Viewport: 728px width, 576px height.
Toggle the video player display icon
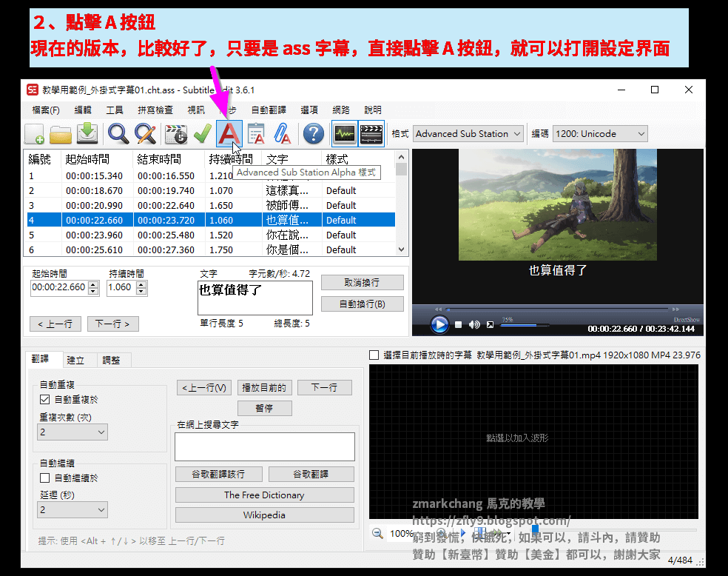(x=371, y=134)
